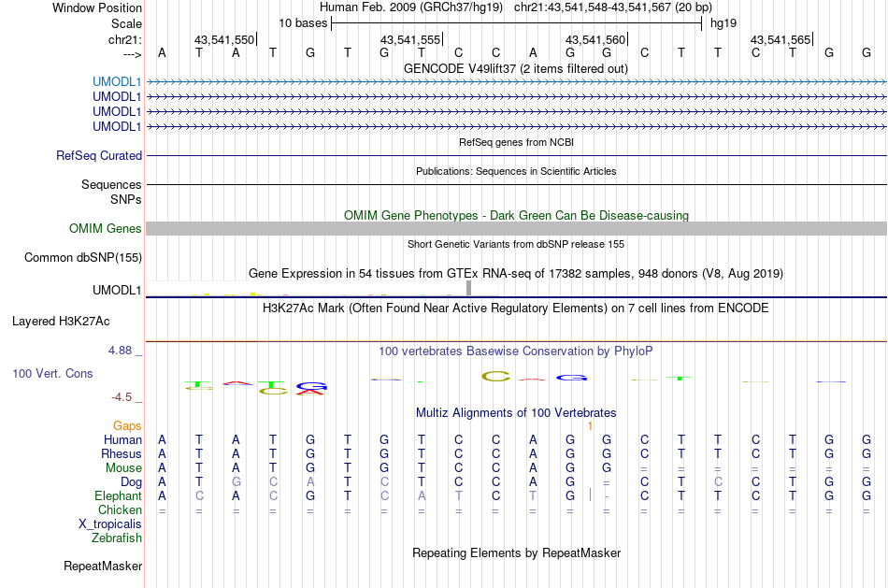Click the orange Gaps label

127,425
